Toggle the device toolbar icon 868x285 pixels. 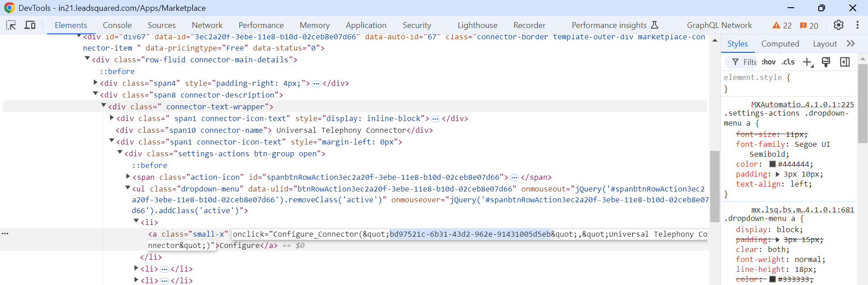click(30, 25)
